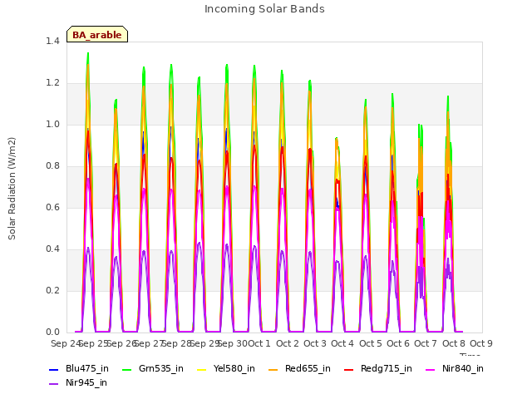Click the 1.4 y-axis tick label
This screenshot has width=532, height=399.
pos(52,41)
